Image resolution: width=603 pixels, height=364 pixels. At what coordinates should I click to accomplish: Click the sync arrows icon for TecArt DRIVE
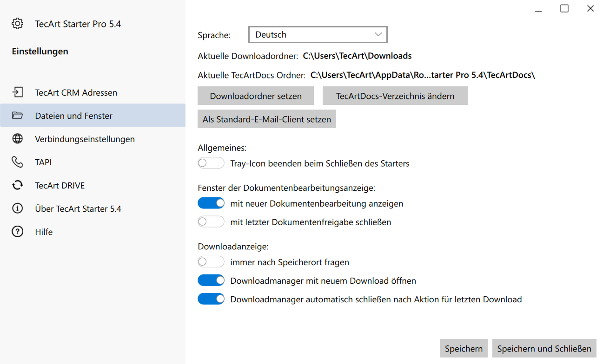click(x=17, y=185)
